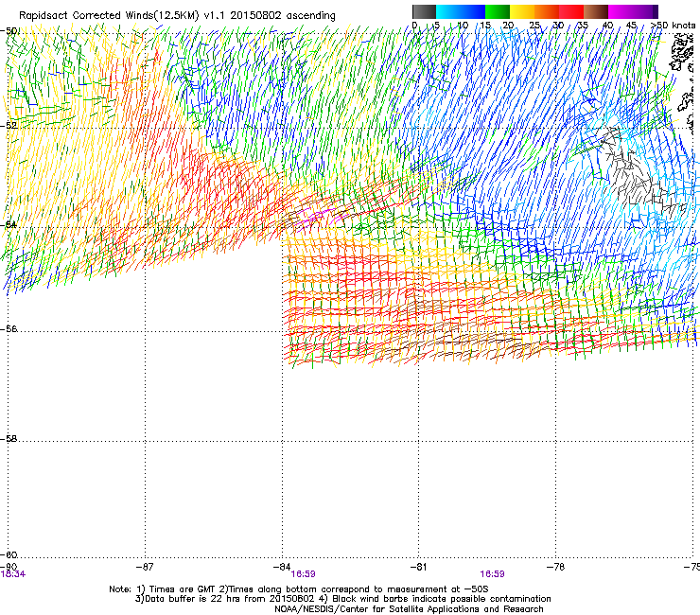Click the '40' legend scale label
Image resolution: width=700 pixels, height=615 pixels.
coord(607,25)
